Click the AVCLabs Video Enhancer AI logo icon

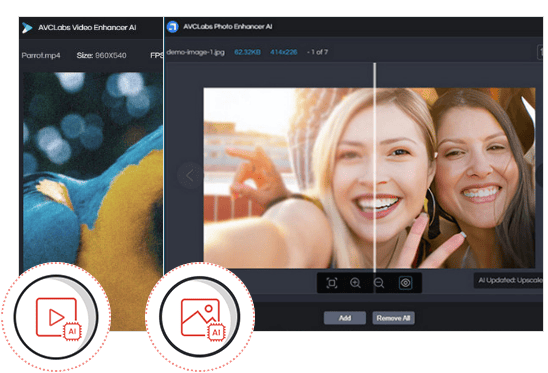27,28
